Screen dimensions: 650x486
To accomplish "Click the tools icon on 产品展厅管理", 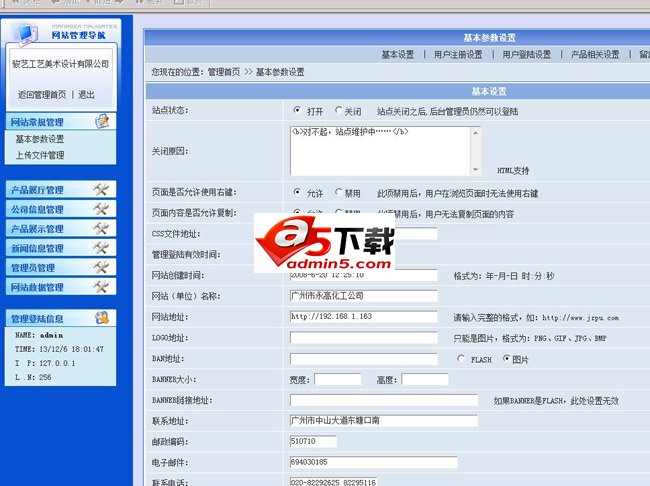I will tap(101, 190).
